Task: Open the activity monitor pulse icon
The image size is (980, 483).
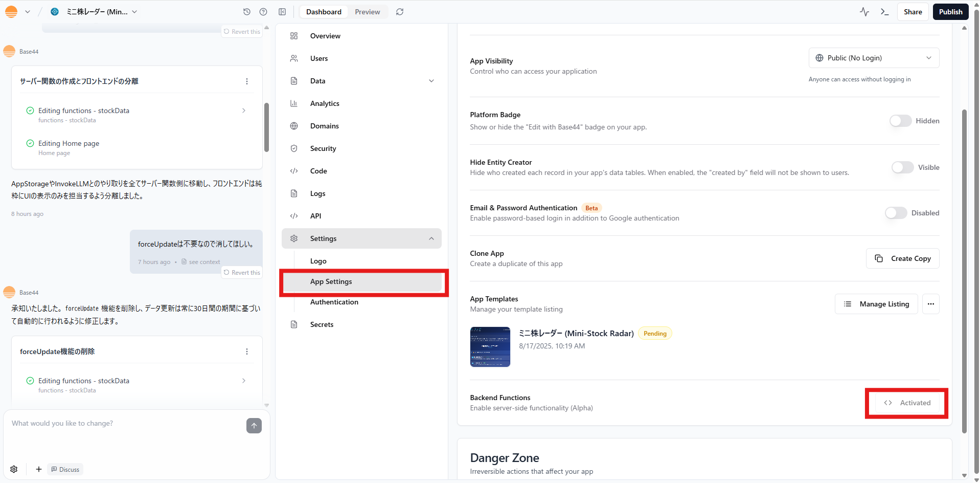Action: pos(864,12)
